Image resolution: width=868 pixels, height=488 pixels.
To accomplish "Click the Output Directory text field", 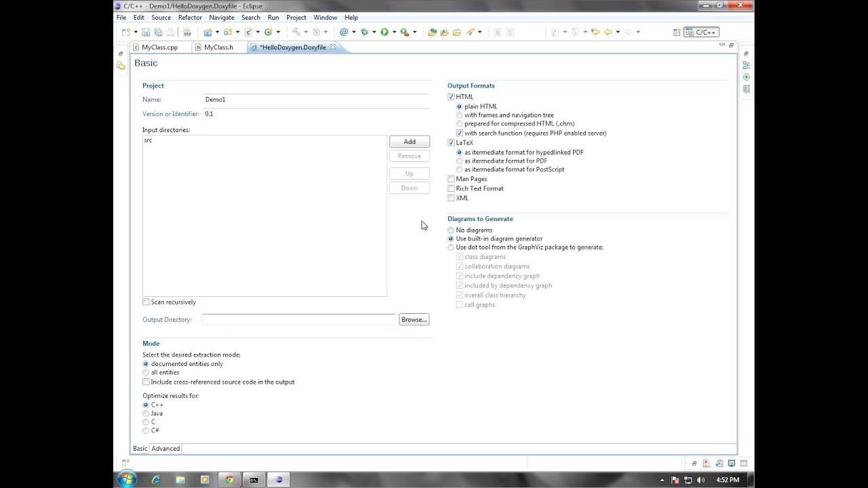I will click(x=298, y=319).
